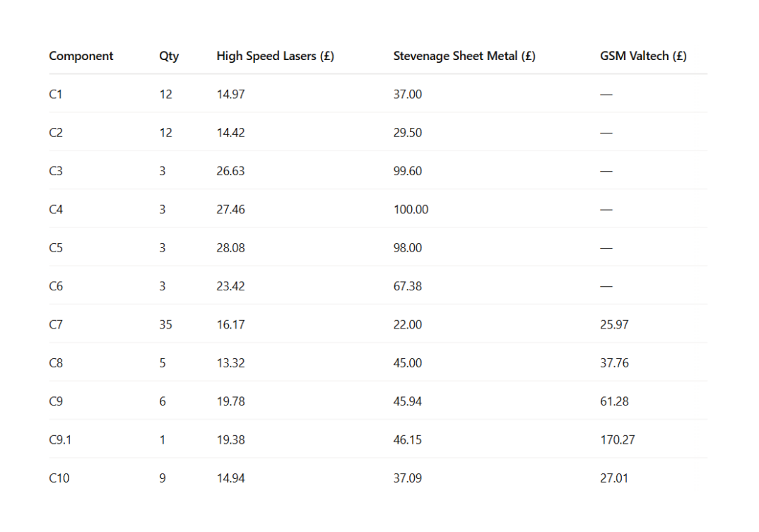The image size is (759, 532).
Task: Select GSM Valtech price 25.97
Action: click(614, 325)
